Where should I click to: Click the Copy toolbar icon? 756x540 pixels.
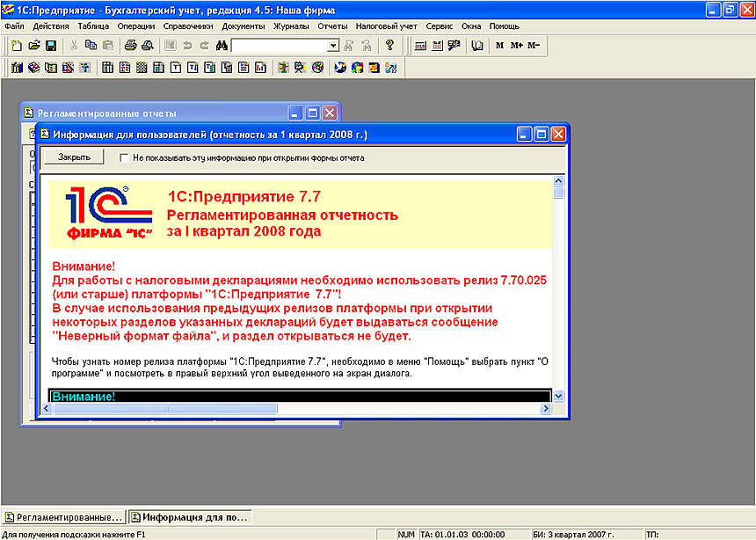(91, 46)
